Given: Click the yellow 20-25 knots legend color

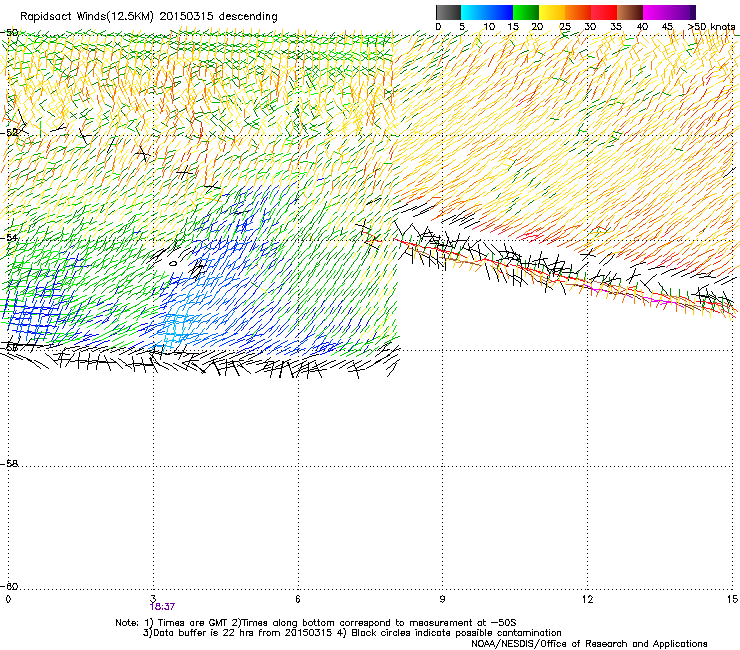Looking at the screenshot, I should click(x=552, y=12).
